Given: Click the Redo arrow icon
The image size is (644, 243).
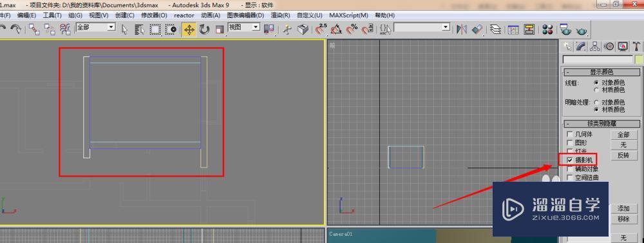Looking at the screenshot, I should point(15,29).
